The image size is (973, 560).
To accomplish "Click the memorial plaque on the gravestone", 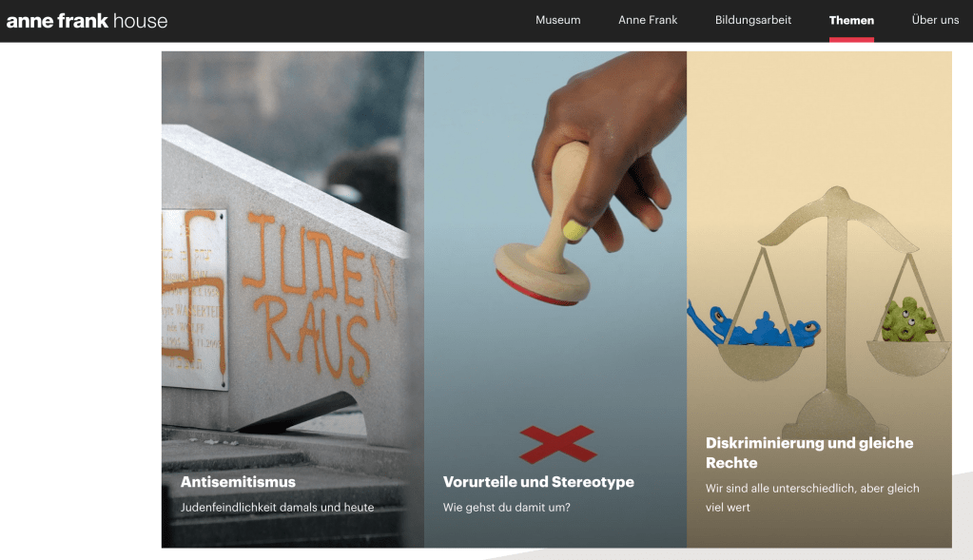I will point(194,299).
